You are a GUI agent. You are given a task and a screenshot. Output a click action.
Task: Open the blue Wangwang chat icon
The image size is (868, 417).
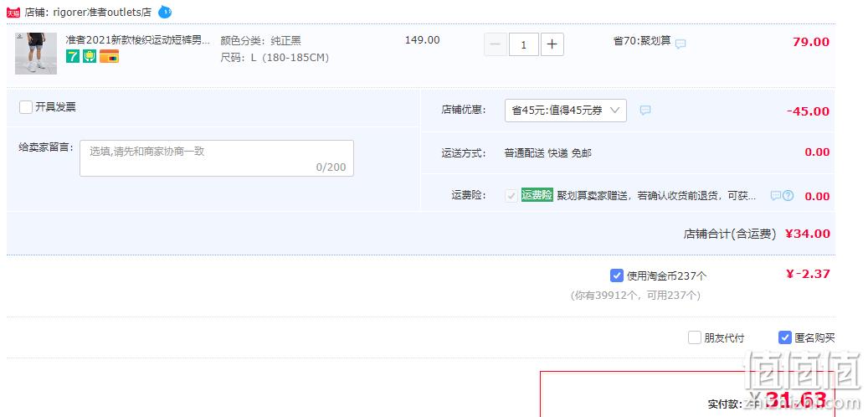coord(165,12)
